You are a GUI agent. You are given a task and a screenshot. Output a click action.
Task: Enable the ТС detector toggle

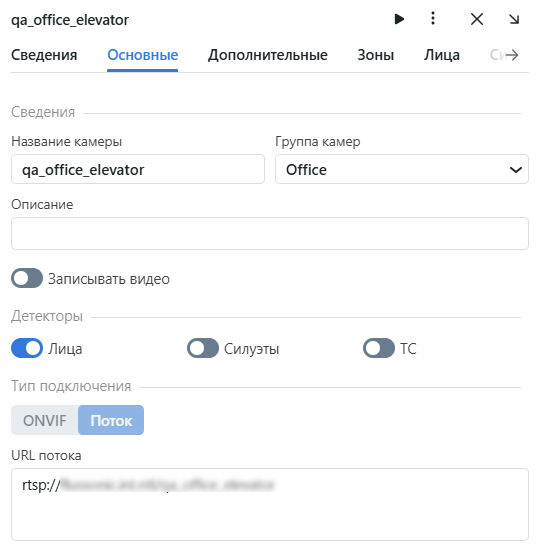379,348
